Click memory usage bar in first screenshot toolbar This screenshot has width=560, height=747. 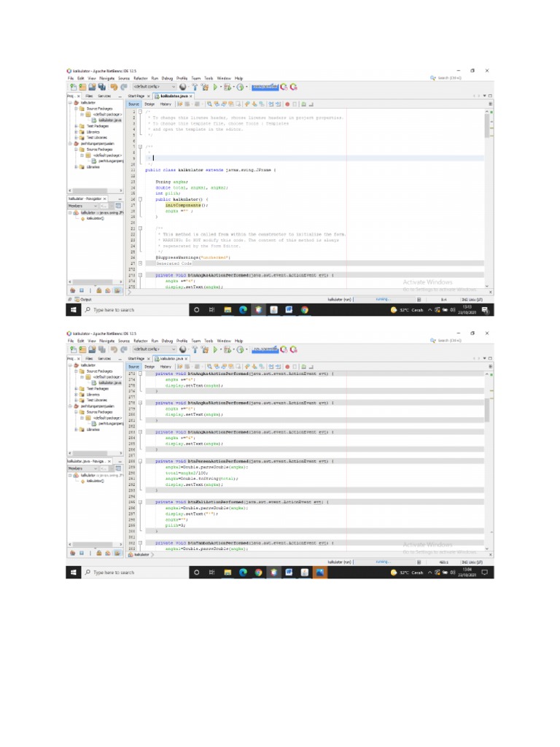pyautogui.click(x=265, y=87)
